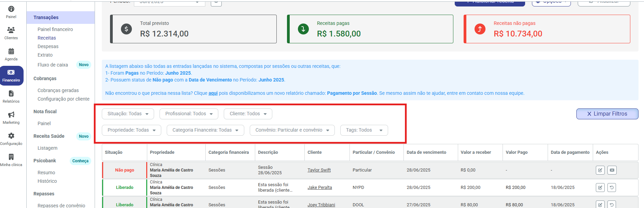Click the red arrow icon in Receitas não pagas
This screenshot has width=644, height=208.
click(x=480, y=29)
